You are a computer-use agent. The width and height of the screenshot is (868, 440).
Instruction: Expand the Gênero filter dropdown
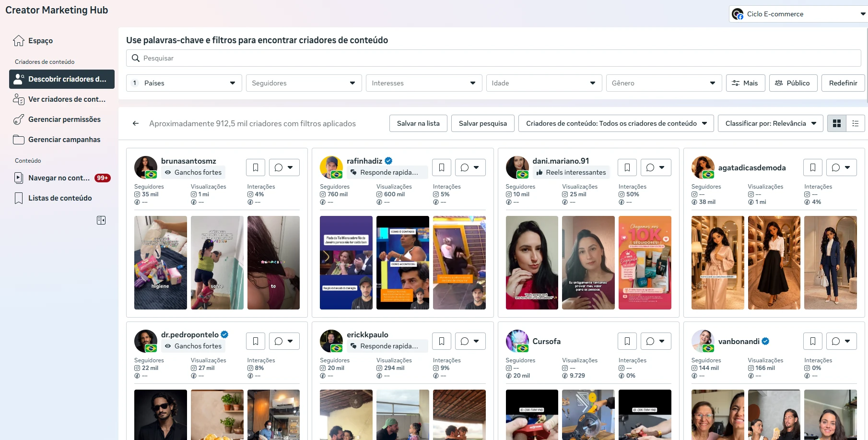click(x=664, y=83)
